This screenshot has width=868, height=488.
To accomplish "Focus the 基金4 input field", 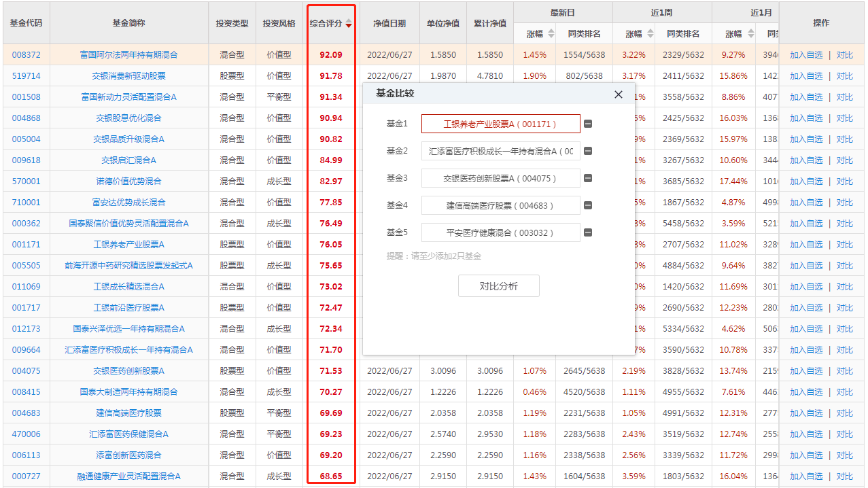I will [x=501, y=205].
